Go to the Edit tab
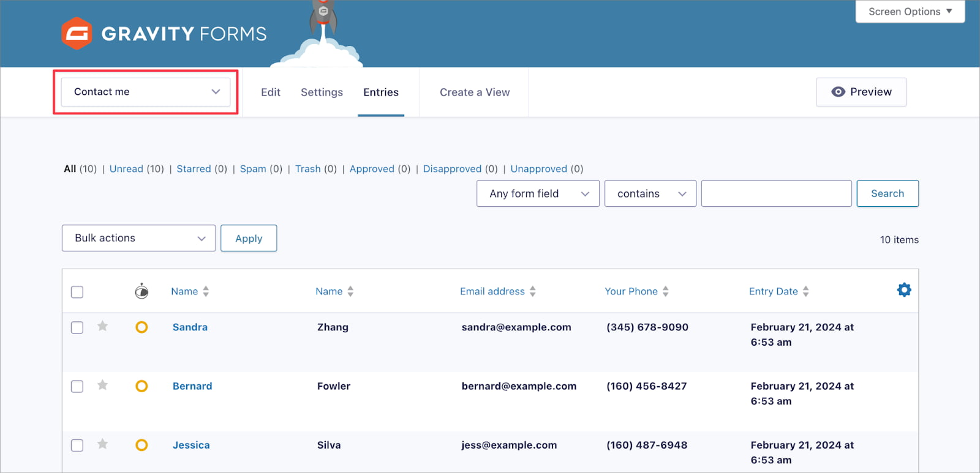The image size is (980, 473). (x=271, y=92)
